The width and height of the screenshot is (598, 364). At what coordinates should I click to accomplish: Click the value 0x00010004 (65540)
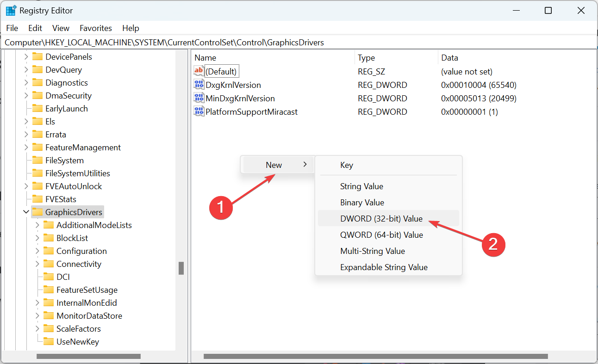pos(479,85)
